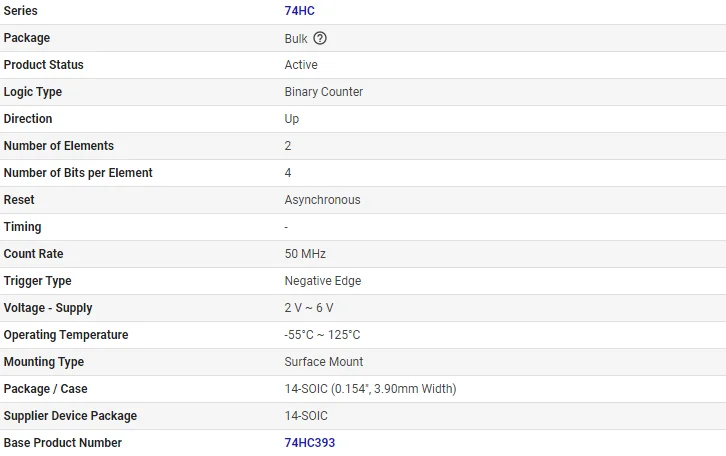Click the Negative Edge trigger type value

pyautogui.click(x=323, y=281)
